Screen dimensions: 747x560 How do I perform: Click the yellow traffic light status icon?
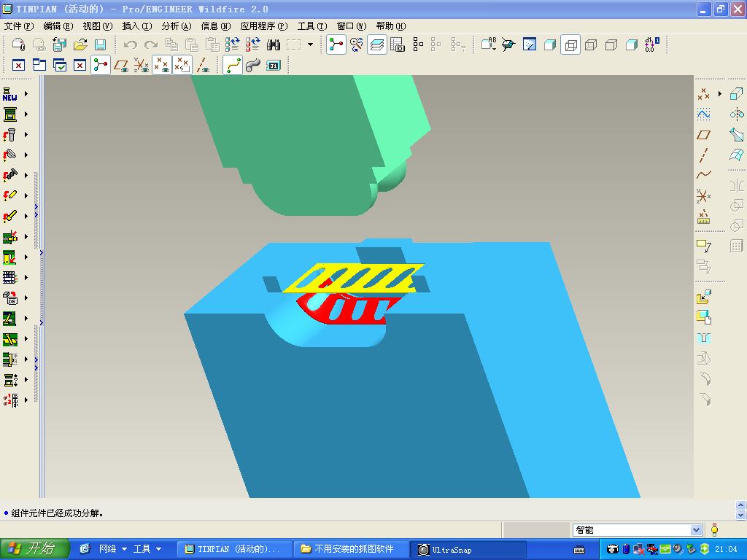[715, 530]
